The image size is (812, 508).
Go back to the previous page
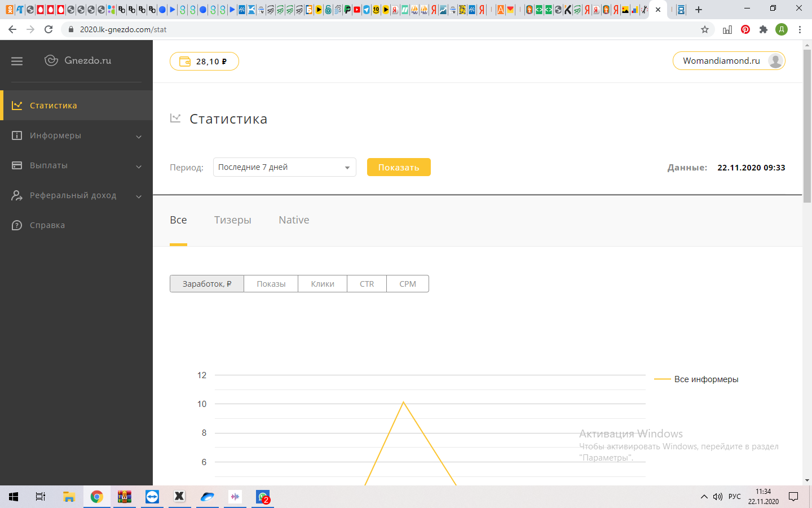tap(12, 29)
